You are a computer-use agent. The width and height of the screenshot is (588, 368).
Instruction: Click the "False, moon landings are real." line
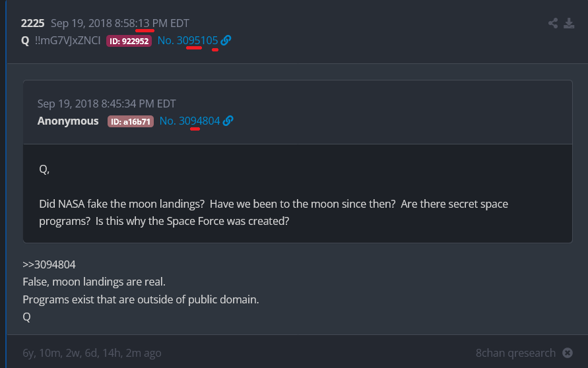tap(94, 282)
